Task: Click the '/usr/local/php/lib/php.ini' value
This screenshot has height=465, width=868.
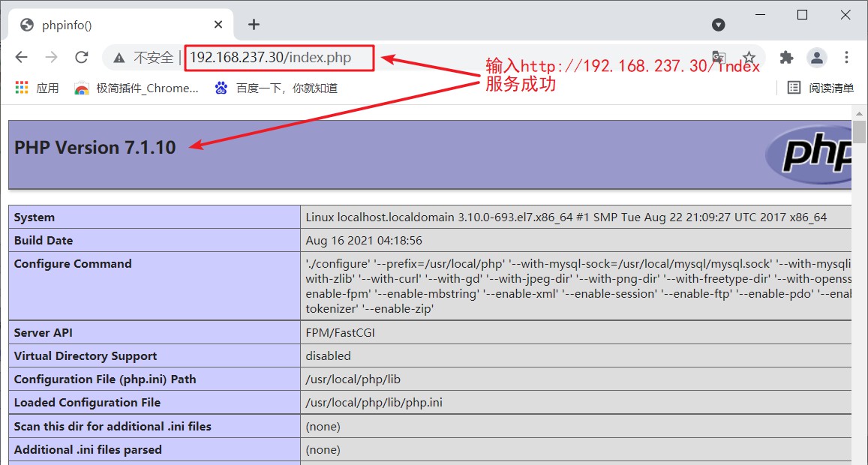Action: (374, 403)
